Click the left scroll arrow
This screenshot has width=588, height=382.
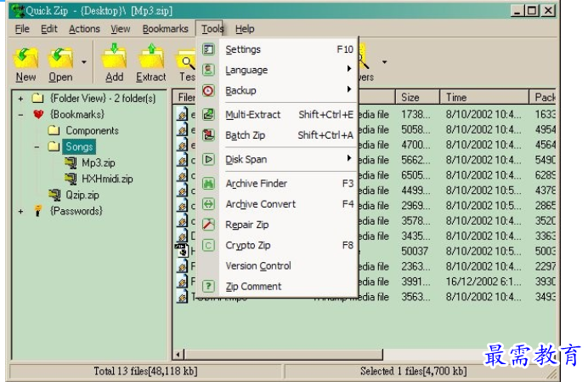178,354
